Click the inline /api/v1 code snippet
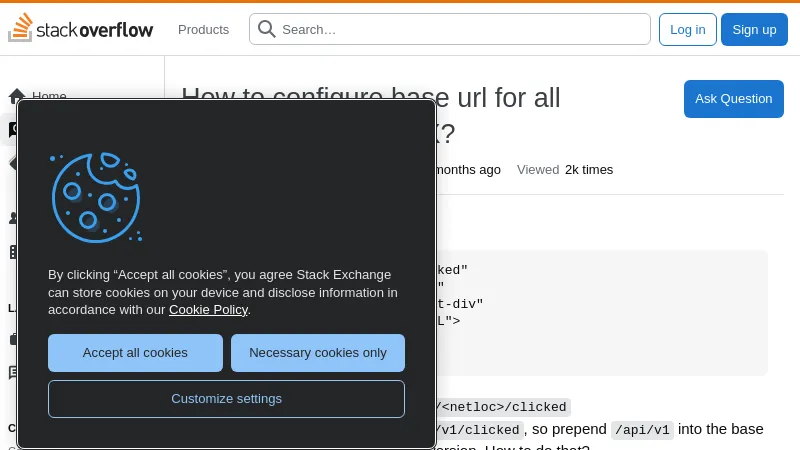Viewport: 800px width, 450px height. click(x=642, y=429)
